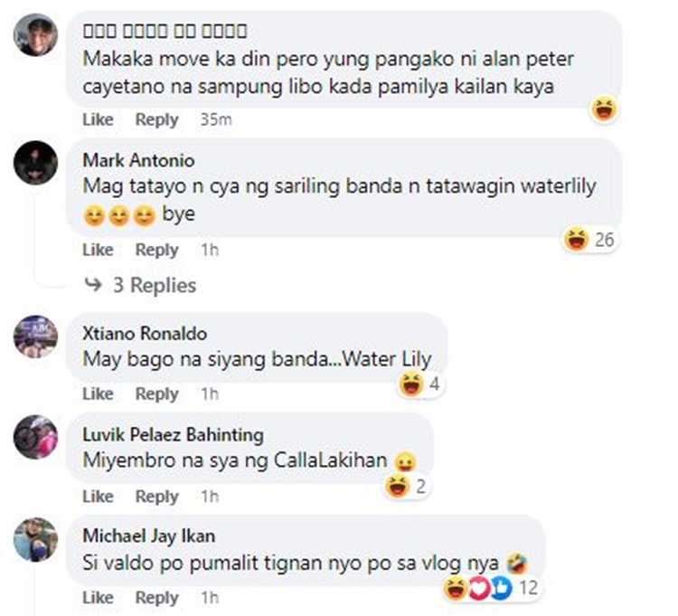The width and height of the screenshot is (678, 616).
Task: Open Mark Antonio's profile picture
Action: click(35, 163)
